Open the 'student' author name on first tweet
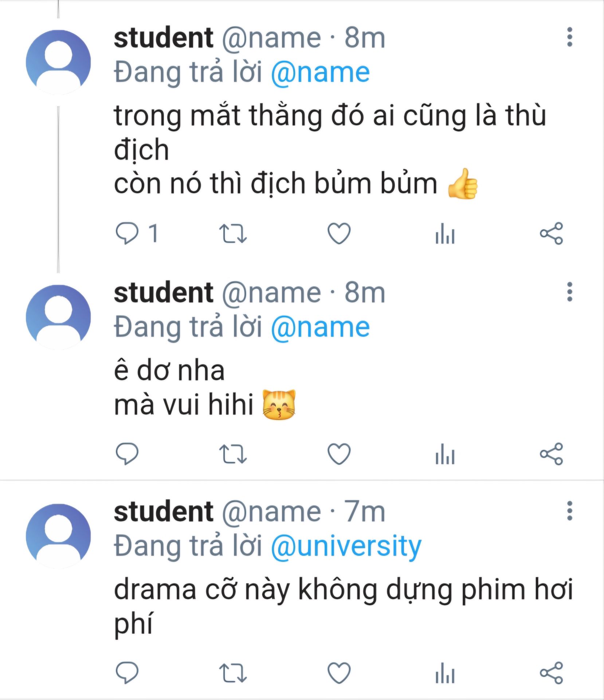Screen dimensions: 604x700 [x=163, y=38]
